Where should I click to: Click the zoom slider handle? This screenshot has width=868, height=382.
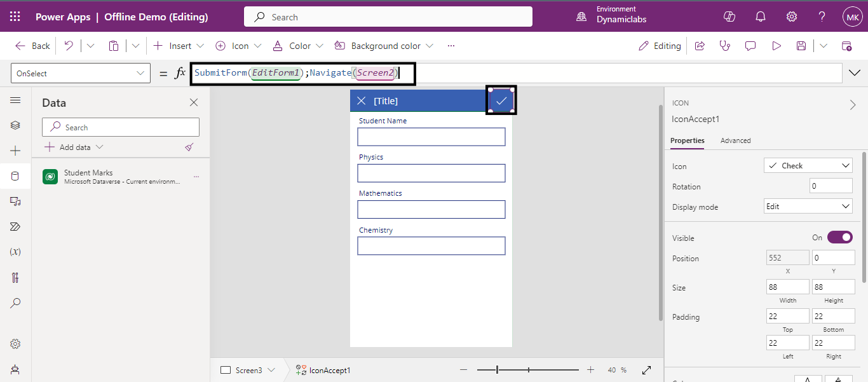pyautogui.click(x=498, y=370)
